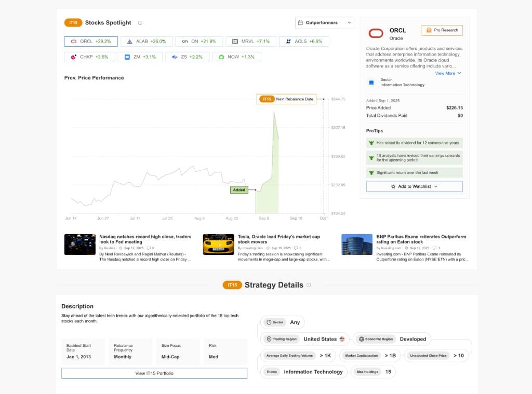Click the Jan 1, 2013 backtest start date
The height and width of the screenshot is (394, 532).
(79, 357)
